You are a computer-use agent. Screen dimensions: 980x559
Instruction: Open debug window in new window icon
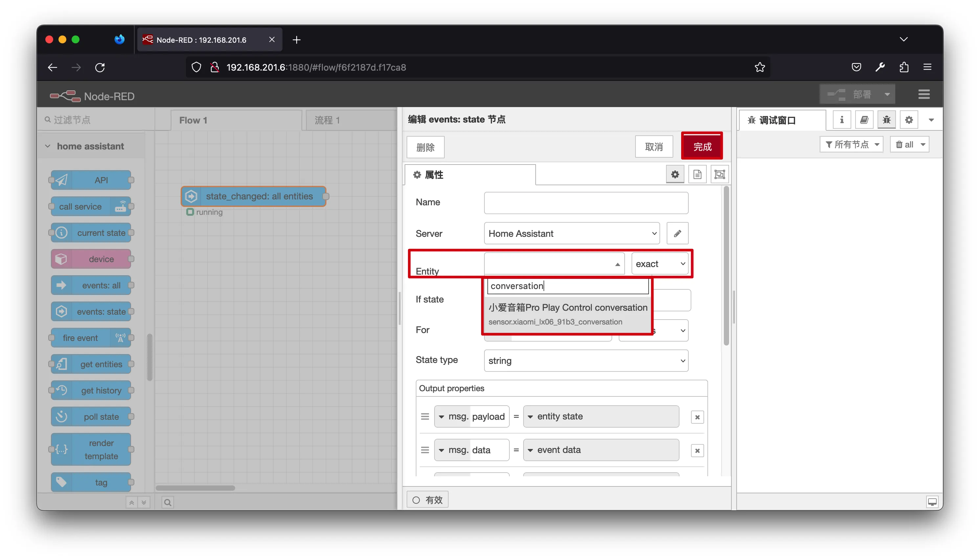click(x=932, y=502)
